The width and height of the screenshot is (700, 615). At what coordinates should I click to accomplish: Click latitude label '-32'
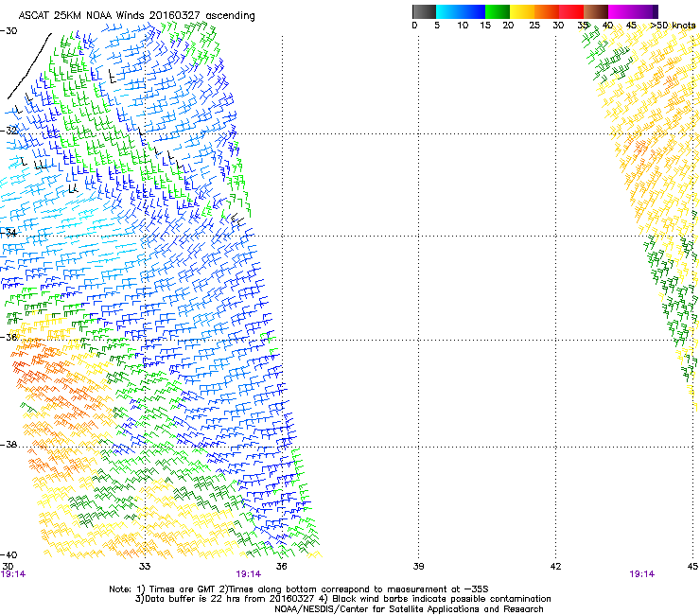[x=9, y=131]
